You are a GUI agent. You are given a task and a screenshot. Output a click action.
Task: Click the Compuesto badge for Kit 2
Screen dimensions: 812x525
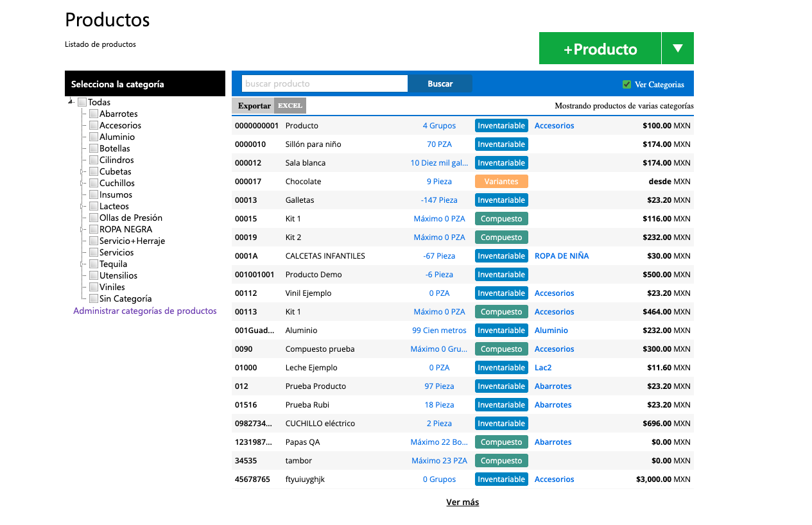pos(501,237)
